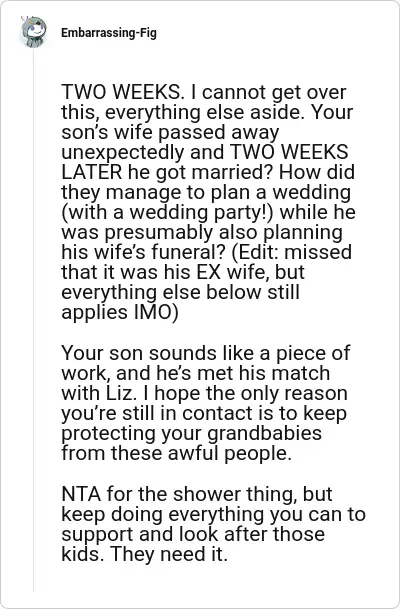This screenshot has height=609, width=400.
Task: Collapse the comment using the vertical thread line
Action: pos(33,320)
